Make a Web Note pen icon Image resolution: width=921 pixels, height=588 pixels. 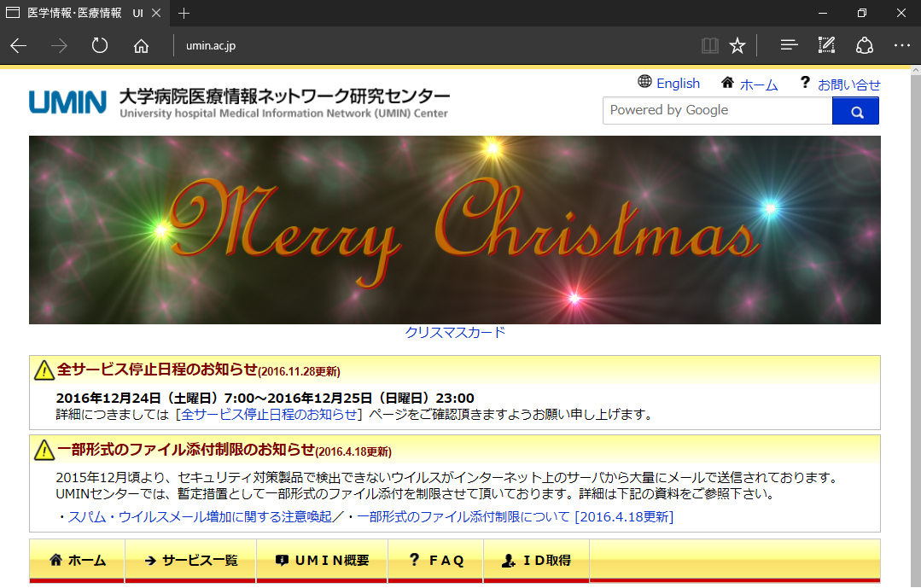826,45
